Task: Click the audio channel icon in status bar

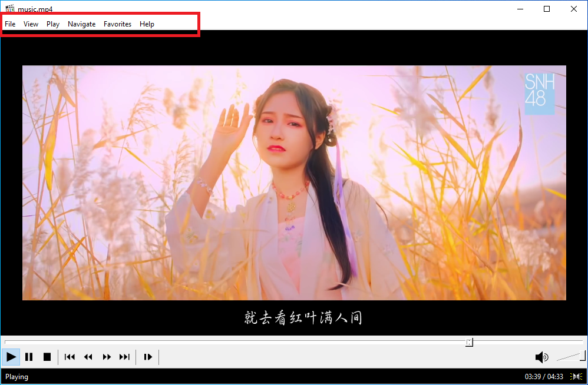Action: tap(576, 377)
